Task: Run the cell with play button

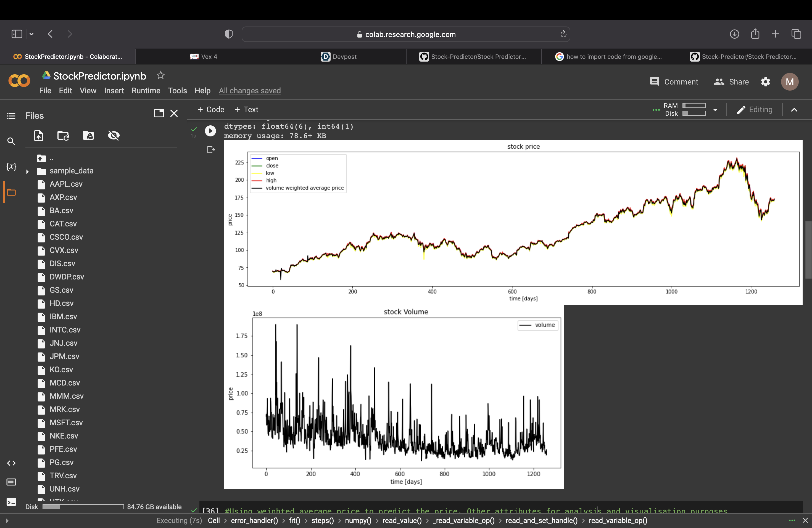Action: click(210, 131)
